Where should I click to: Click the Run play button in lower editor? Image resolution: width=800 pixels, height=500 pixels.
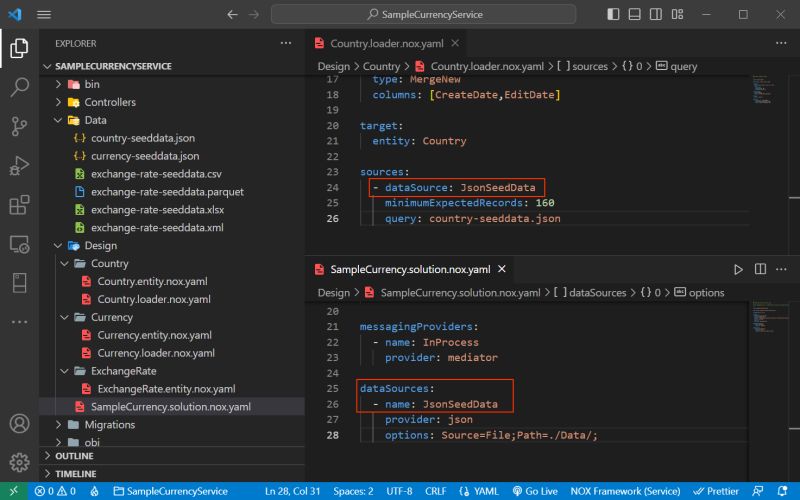[x=738, y=269]
